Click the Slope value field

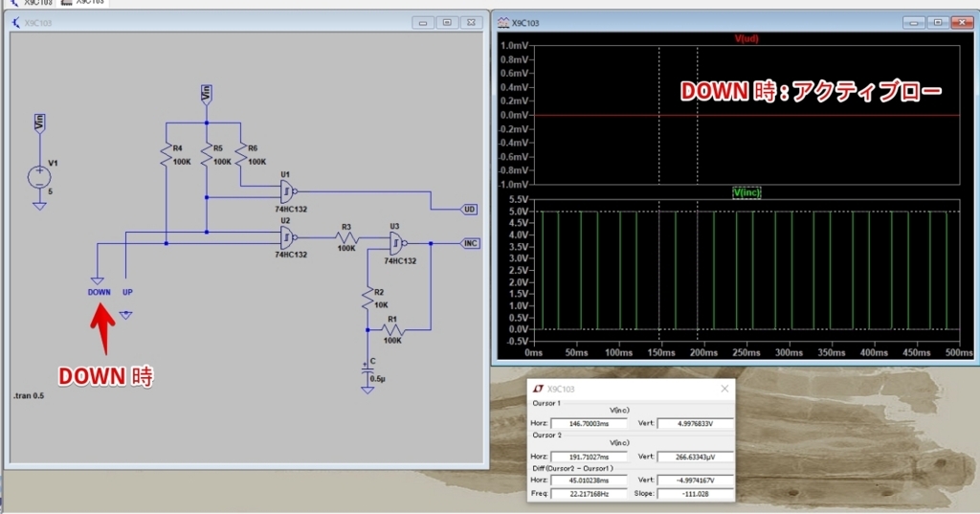(695, 493)
